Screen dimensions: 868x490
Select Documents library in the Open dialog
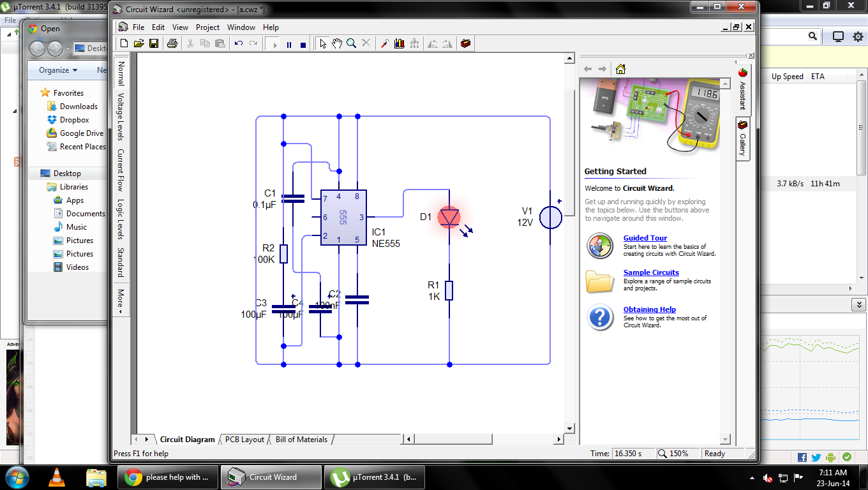85,214
